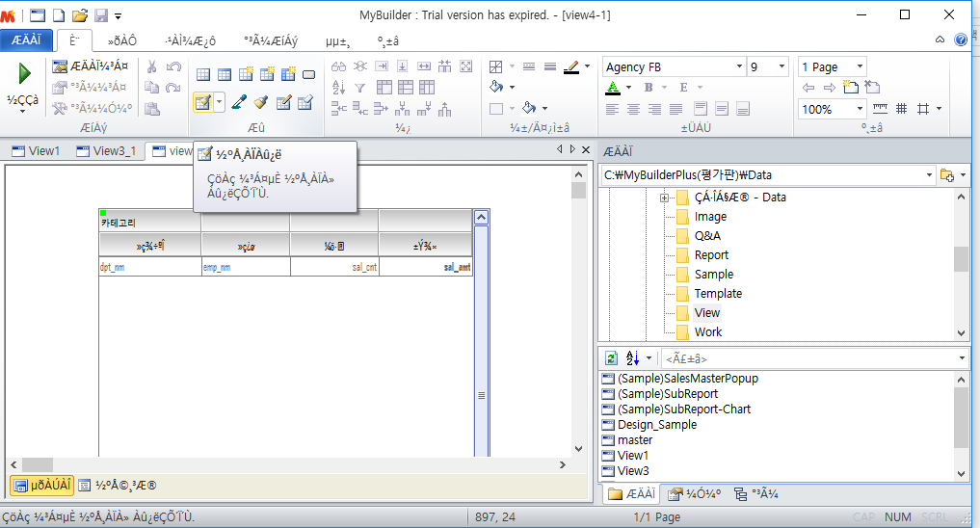980x528 pixels.
Task: Open the blue file menu ribbon tab
Action: coord(26,40)
